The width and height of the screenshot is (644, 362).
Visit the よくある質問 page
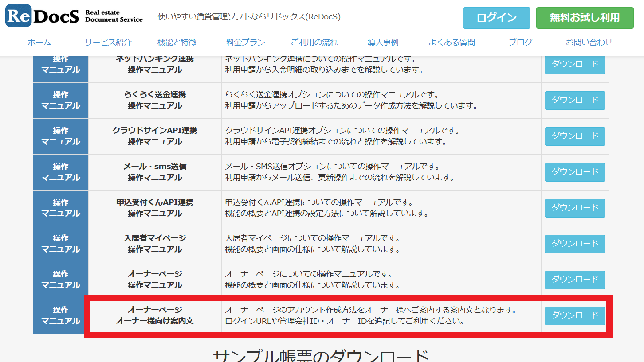pos(452,43)
